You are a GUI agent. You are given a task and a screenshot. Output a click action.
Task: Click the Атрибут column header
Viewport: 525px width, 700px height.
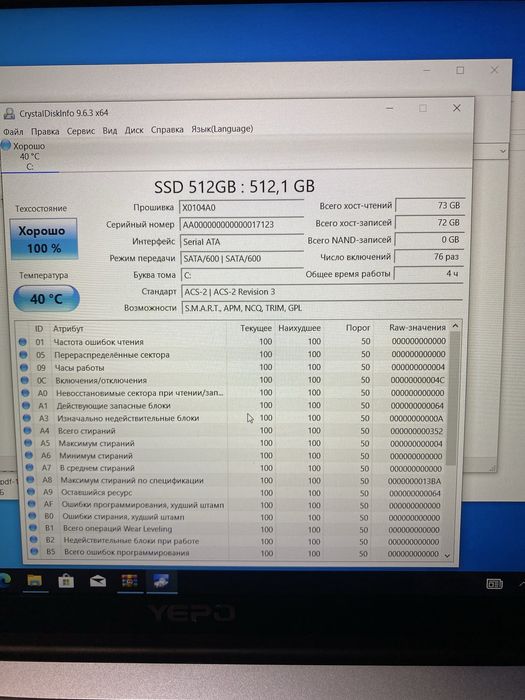pyautogui.click(x=68, y=329)
